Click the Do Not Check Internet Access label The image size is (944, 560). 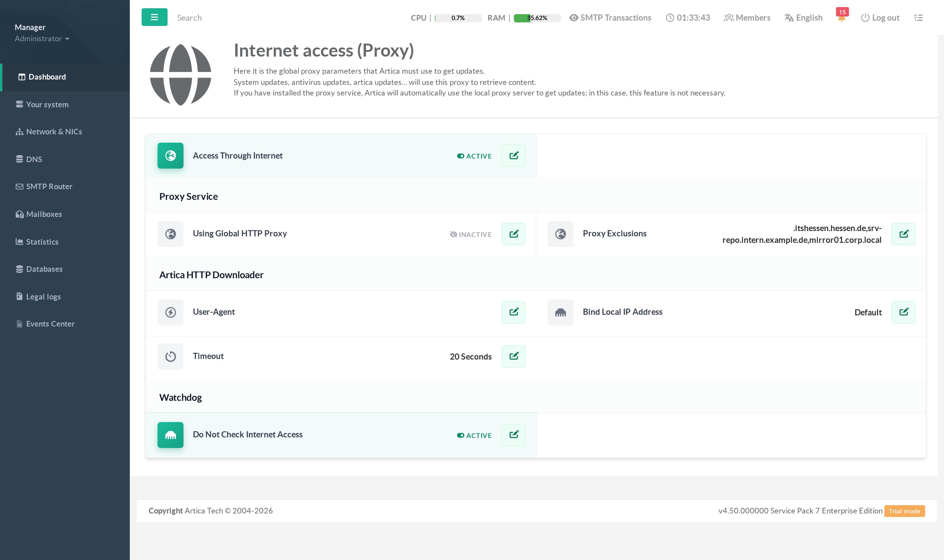coord(247,434)
